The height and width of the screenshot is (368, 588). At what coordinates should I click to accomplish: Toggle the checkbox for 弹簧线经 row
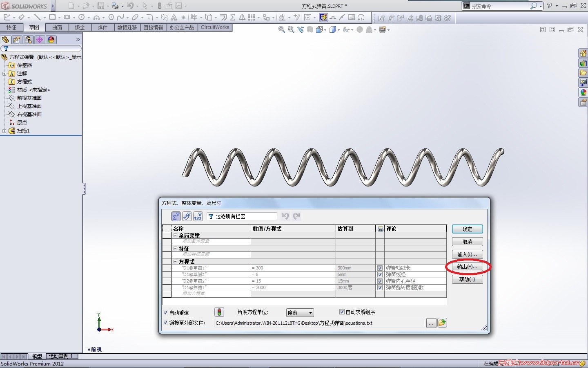[x=380, y=275]
